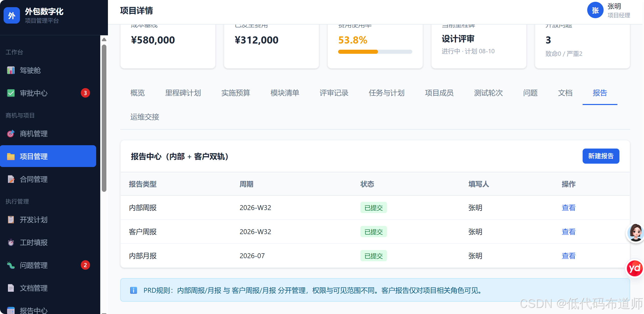The height and width of the screenshot is (314, 644).
Task: Navigate to 问题管理 in sidebar
Action: (x=48, y=265)
